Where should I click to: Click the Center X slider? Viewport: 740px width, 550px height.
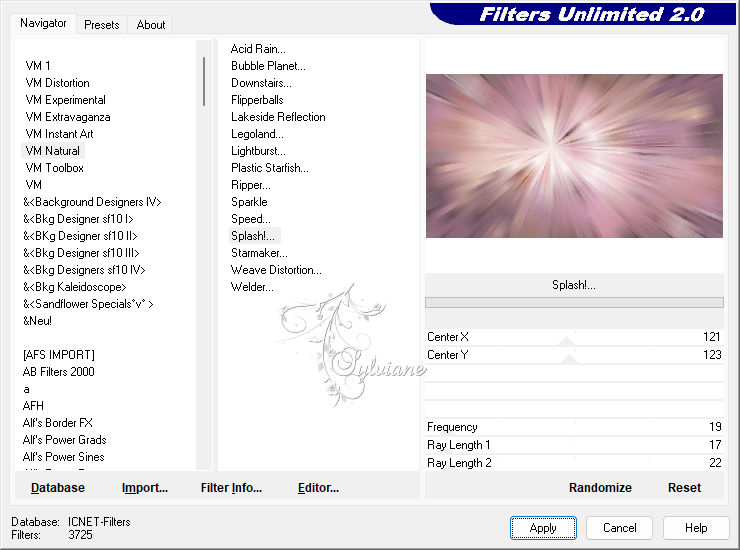click(574, 337)
